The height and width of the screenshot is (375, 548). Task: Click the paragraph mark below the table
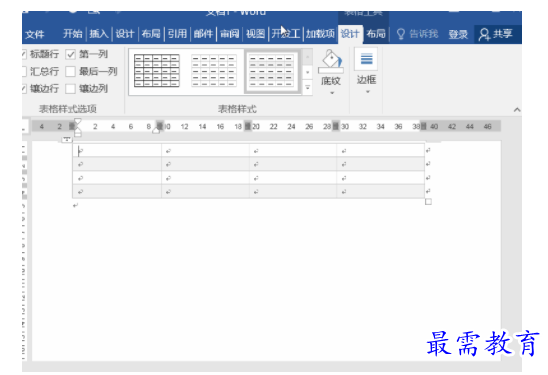pos(75,205)
